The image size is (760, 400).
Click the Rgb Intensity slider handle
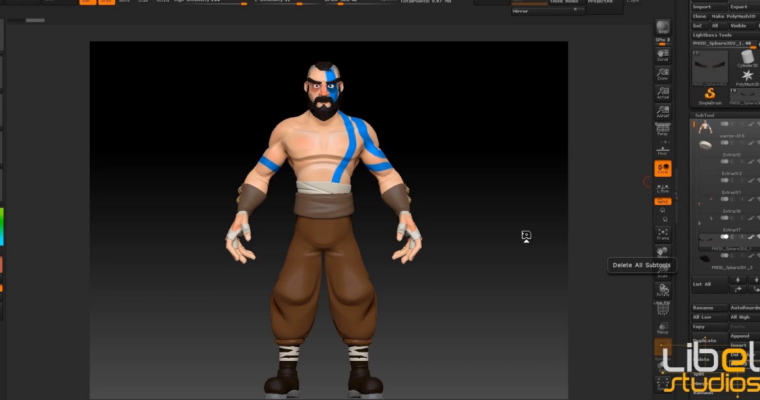coord(244,4)
